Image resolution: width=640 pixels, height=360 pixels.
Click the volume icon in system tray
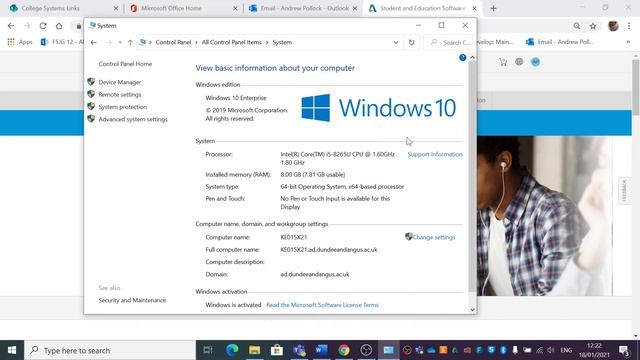pyautogui.click(x=551, y=350)
